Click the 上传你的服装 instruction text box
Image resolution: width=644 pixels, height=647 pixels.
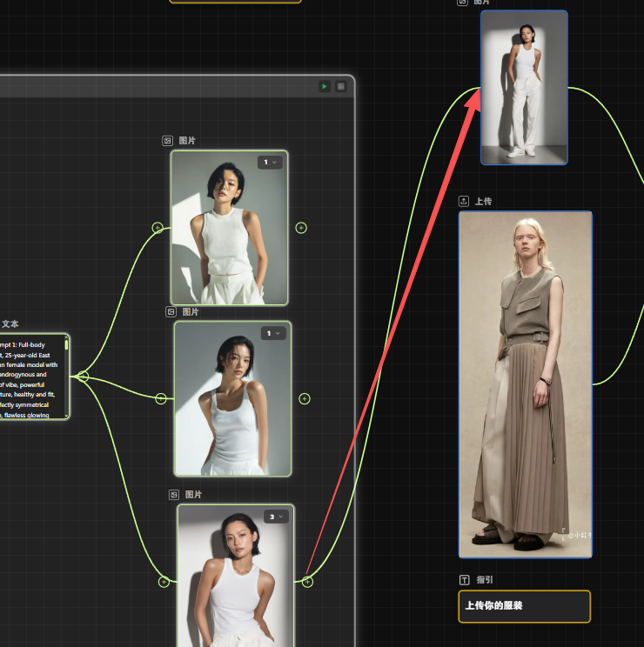[x=524, y=606]
